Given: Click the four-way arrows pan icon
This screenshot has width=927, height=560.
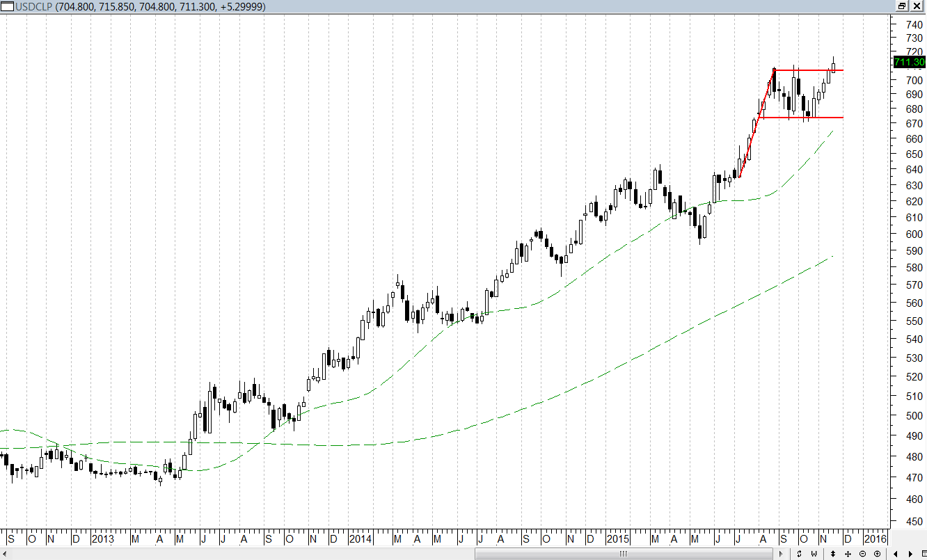Looking at the screenshot, I should (x=848, y=554).
